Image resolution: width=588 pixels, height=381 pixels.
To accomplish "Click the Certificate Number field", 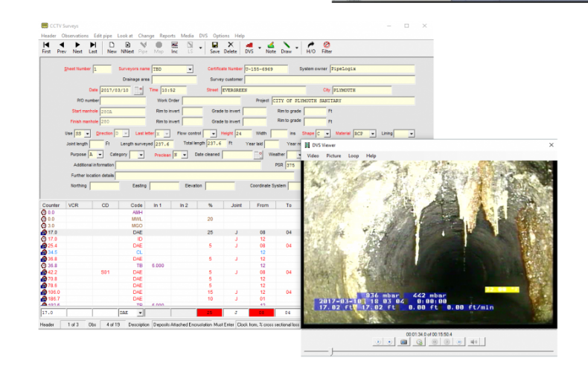I will click(x=266, y=69).
